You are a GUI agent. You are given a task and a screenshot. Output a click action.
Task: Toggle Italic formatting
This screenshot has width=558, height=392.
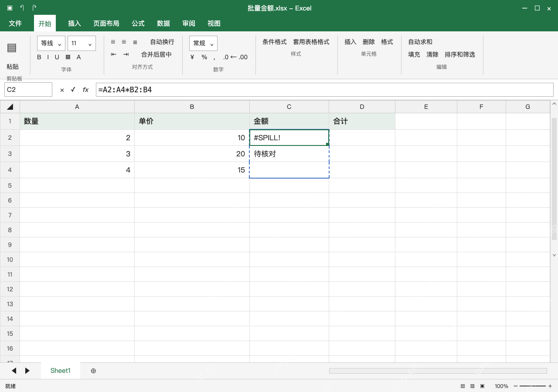point(48,57)
